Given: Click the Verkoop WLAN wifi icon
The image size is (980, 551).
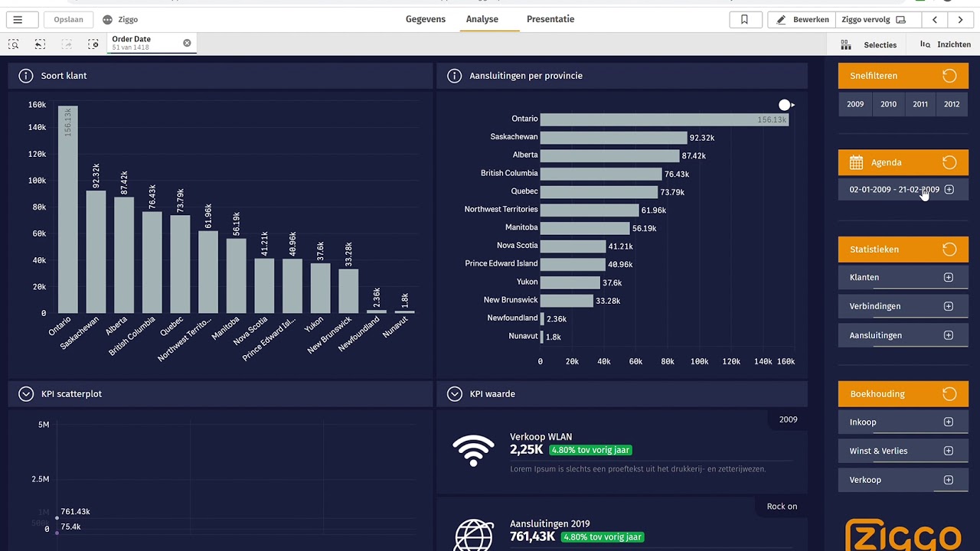Looking at the screenshot, I should pos(473,450).
